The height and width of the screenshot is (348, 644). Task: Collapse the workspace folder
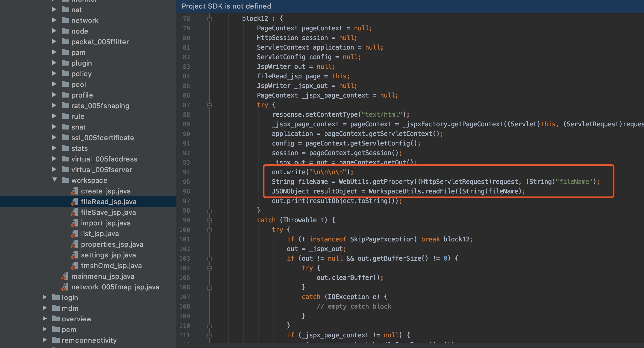[x=55, y=180]
